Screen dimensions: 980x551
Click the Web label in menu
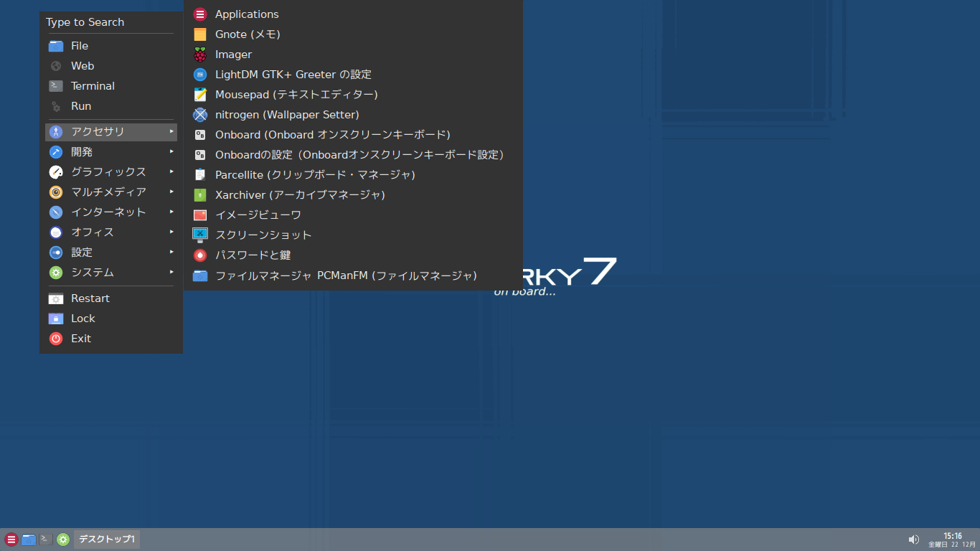click(83, 66)
